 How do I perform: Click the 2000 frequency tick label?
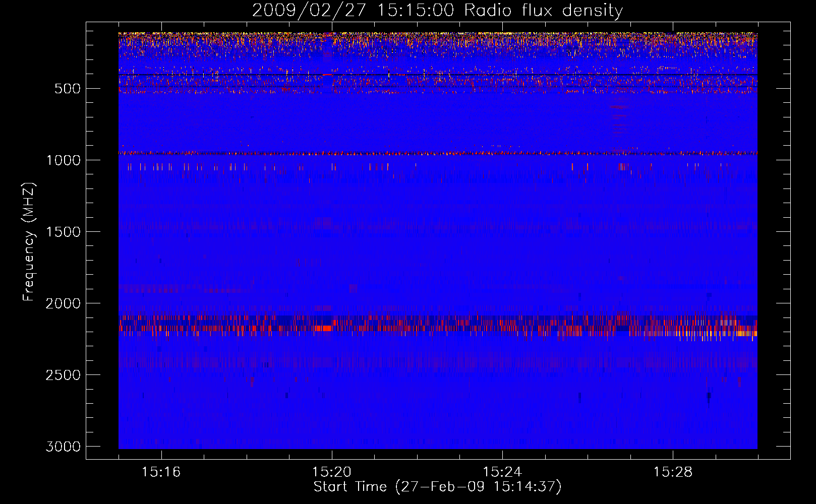[x=64, y=303]
